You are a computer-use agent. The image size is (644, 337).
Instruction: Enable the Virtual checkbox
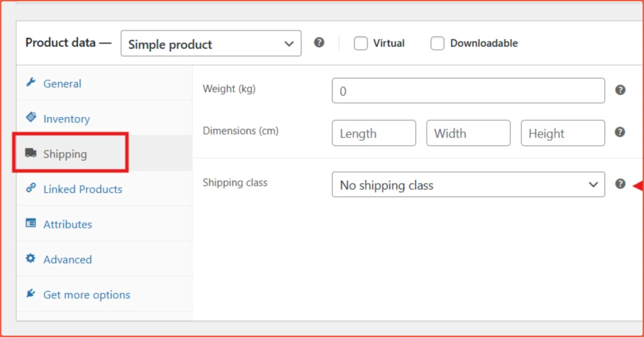click(361, 43)
